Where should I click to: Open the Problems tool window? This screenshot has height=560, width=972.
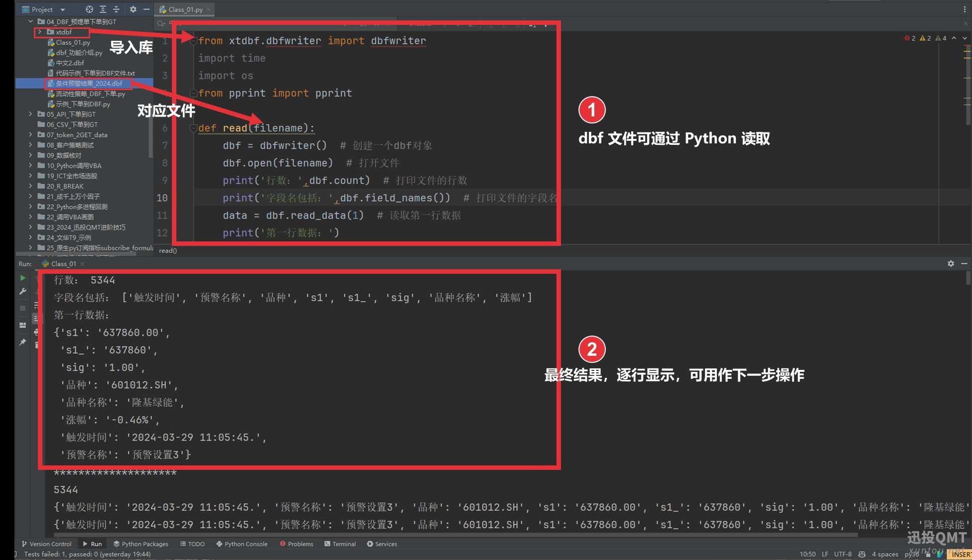(x=296, y=544)
